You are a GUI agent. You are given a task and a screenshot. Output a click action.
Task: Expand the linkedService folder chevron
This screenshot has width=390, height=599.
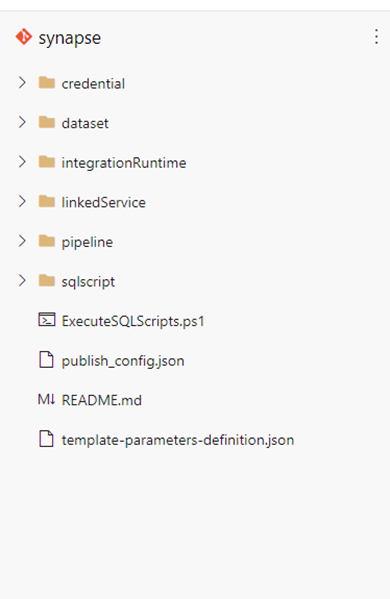point(22,202)
